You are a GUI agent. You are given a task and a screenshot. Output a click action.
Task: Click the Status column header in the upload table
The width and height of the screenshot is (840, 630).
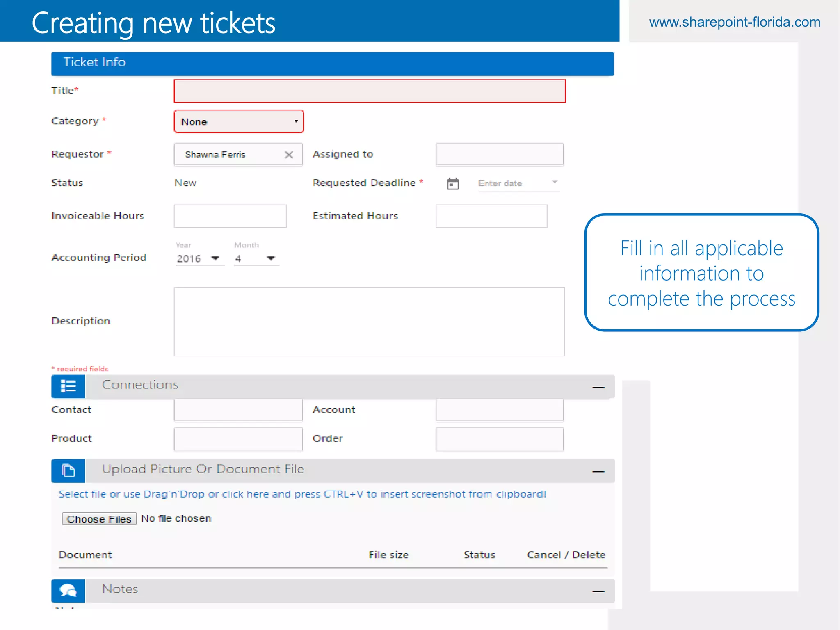click(479, 555)
